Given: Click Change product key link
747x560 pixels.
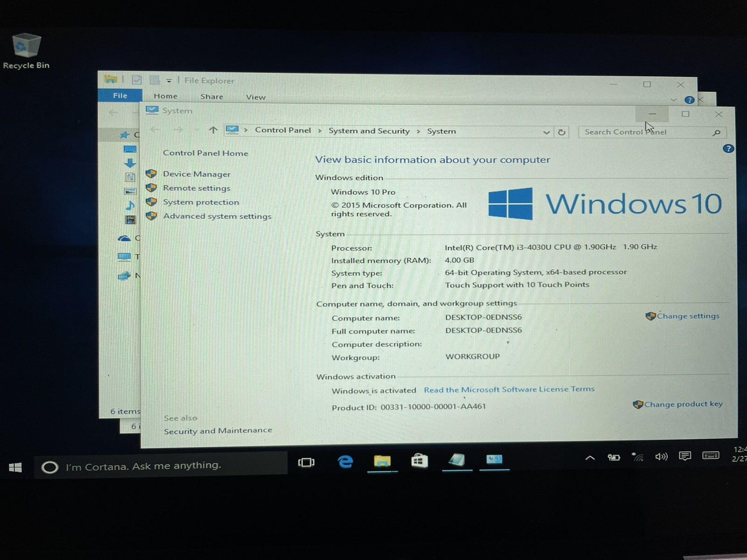Looking at the screenshot, I should point(683,404).
